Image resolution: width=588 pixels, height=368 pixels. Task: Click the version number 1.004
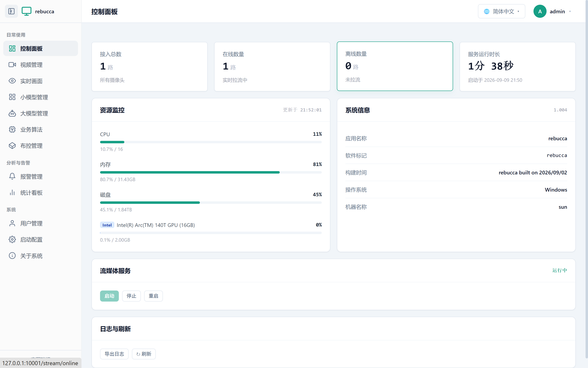[x=560, y=110]
